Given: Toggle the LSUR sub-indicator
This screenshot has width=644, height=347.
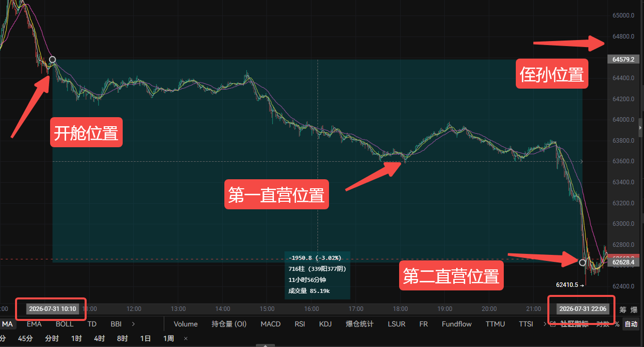Looking at the screenshot, I should [x=397, y=324].
